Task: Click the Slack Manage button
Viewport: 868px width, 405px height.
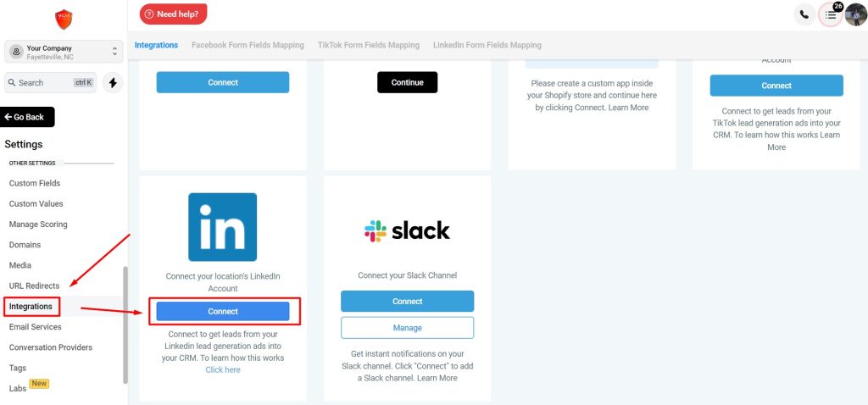Action: pos(408,328)
